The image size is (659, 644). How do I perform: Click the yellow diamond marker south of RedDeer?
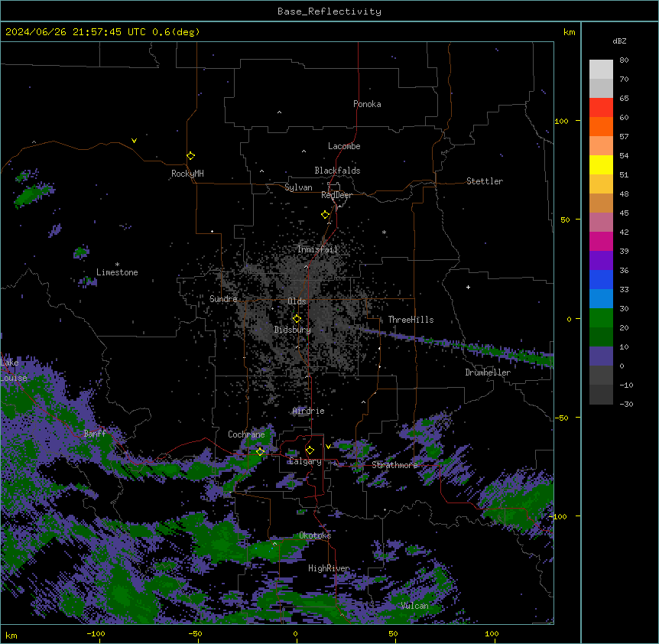[325, 215]
